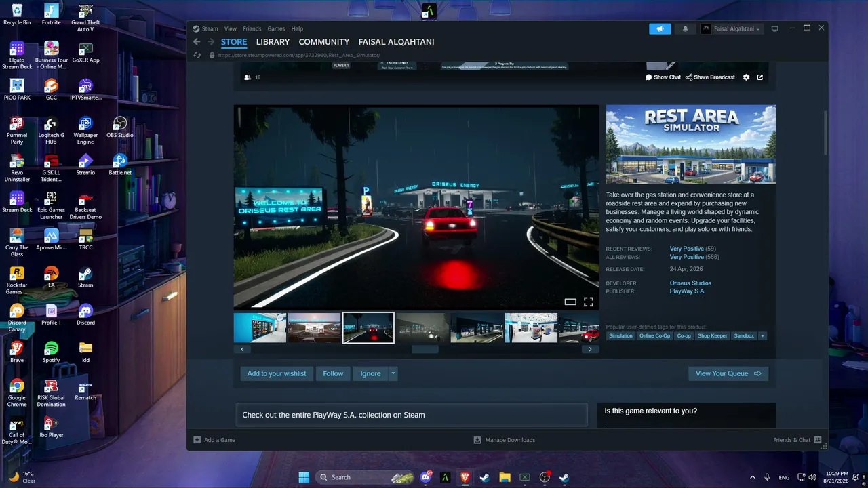The image size is (868, 488).
Task: Open Wallpaper Engine desktop icon
Action: [x=85, y=130]
